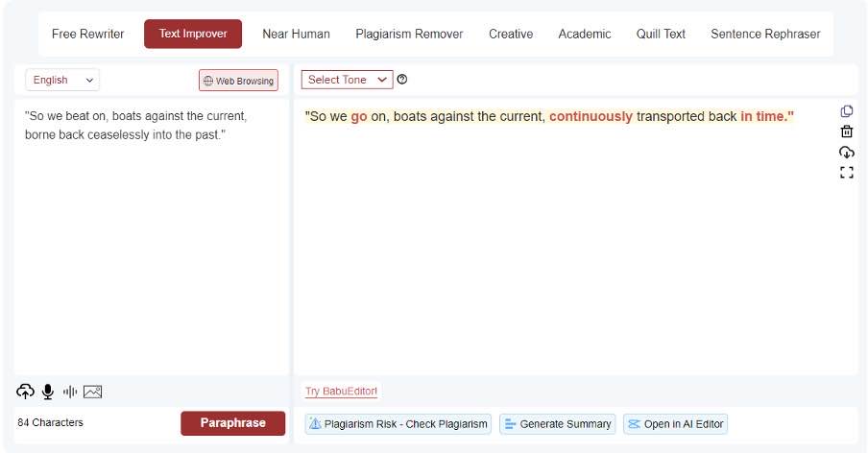Click the Generate Summary button
Screen dimensions: 868x453
[x=558, y=423]
